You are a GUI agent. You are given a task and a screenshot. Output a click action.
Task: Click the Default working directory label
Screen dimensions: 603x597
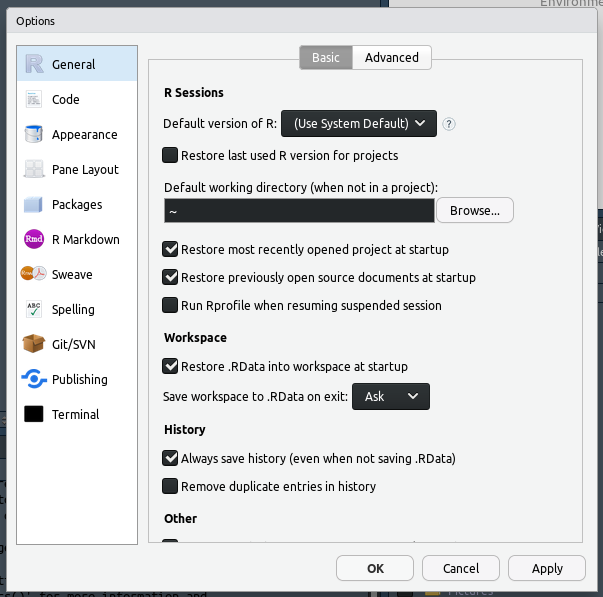pos(301,187)
